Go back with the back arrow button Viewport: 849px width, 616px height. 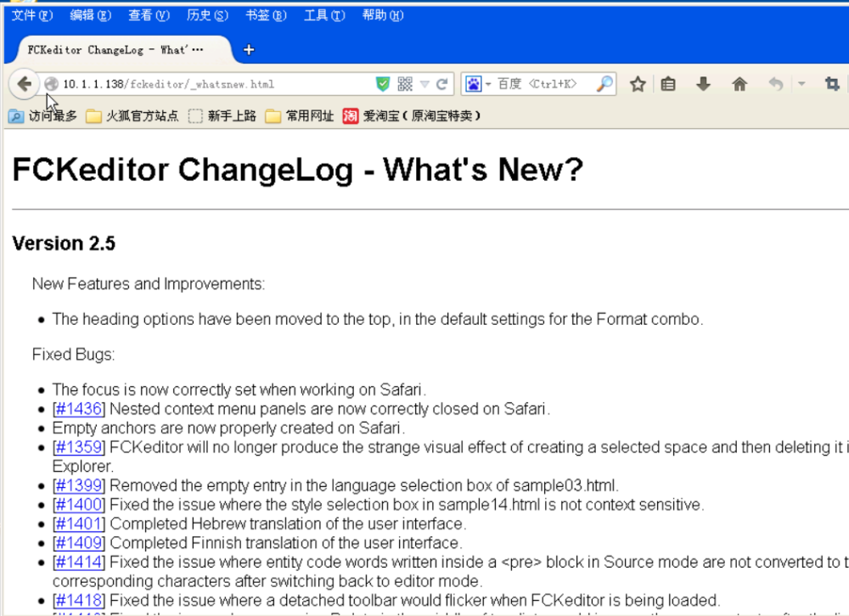24,84
